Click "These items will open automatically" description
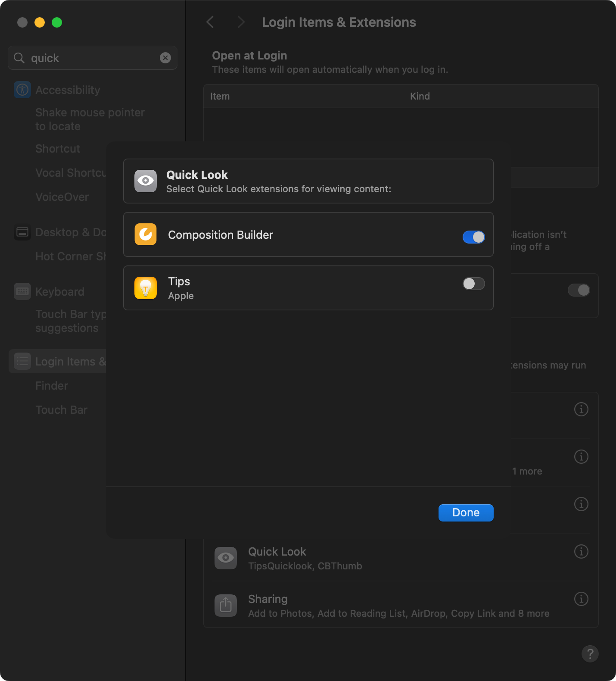 tap(330, 69)
